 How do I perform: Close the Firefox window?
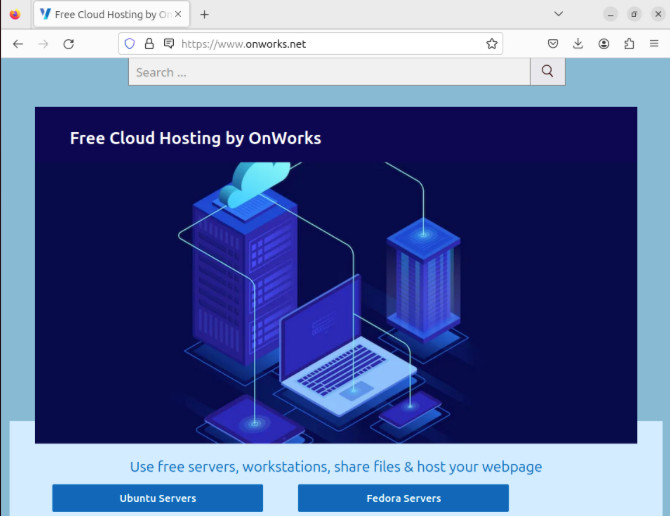tap(658, 15)
